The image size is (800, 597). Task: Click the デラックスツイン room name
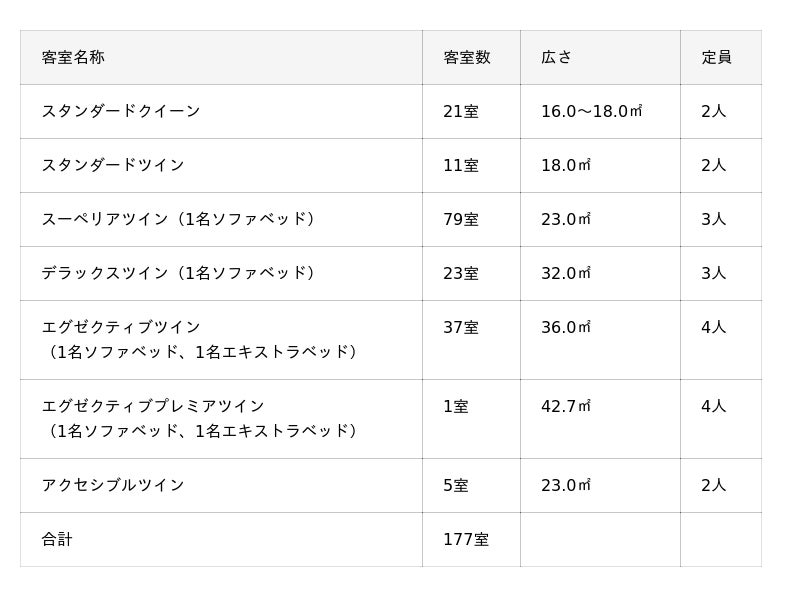(178, 274)
